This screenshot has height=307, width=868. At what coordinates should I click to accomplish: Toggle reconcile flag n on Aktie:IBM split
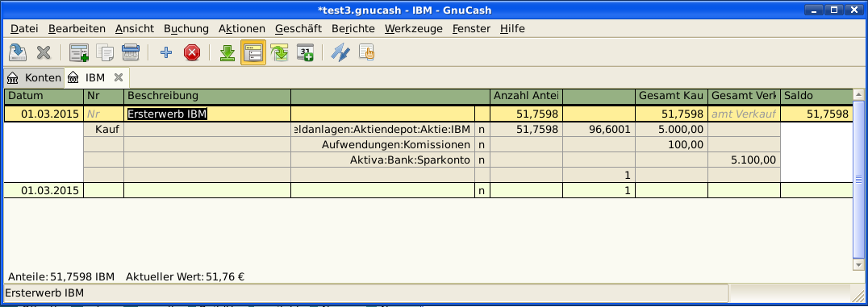(x=482, y=130)
